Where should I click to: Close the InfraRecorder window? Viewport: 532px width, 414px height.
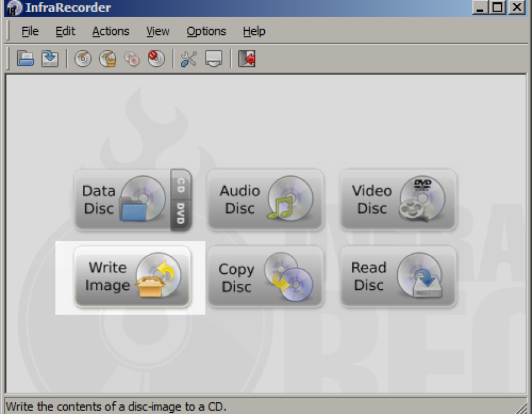coord(517,7)
